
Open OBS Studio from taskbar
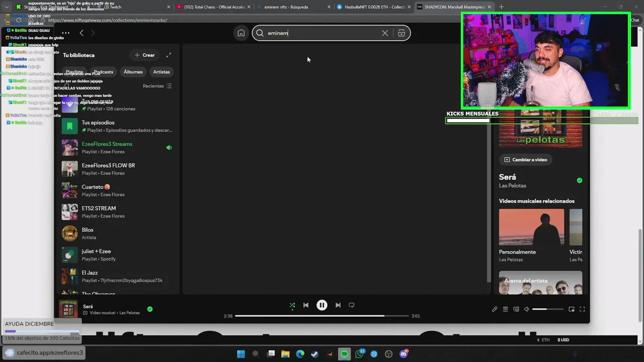pyautogui.click(x=388, y=354)
